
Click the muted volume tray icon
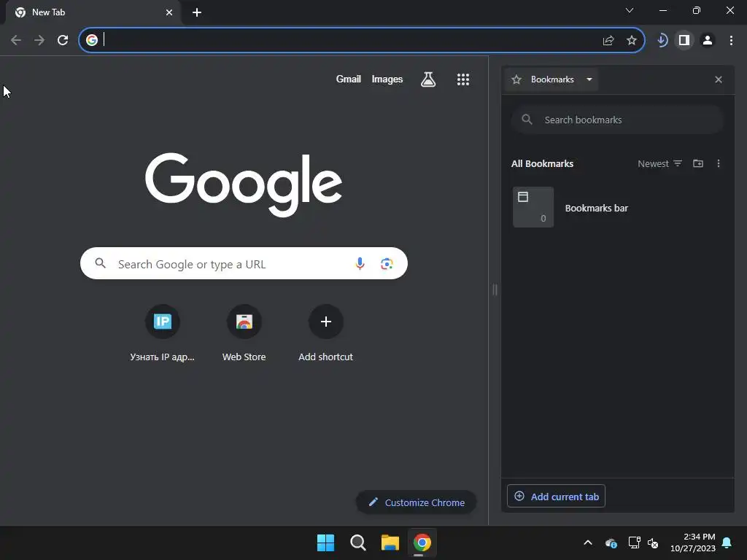pos(653,542)
